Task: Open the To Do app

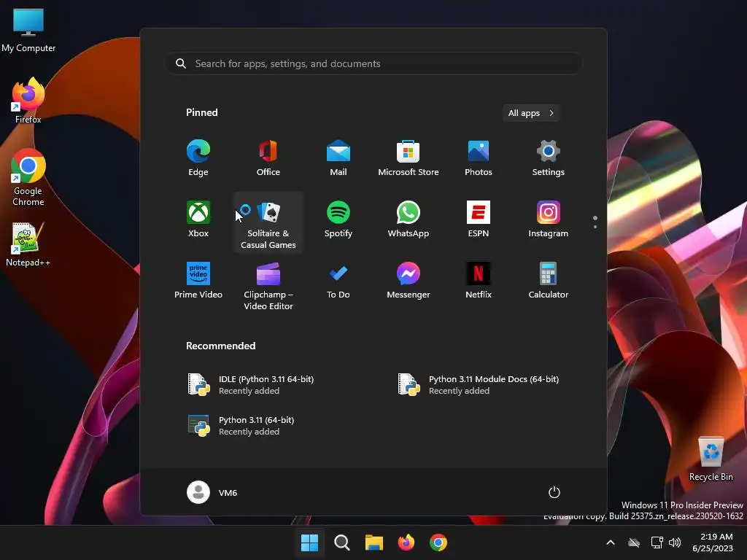Action: [x=338, y=281]
